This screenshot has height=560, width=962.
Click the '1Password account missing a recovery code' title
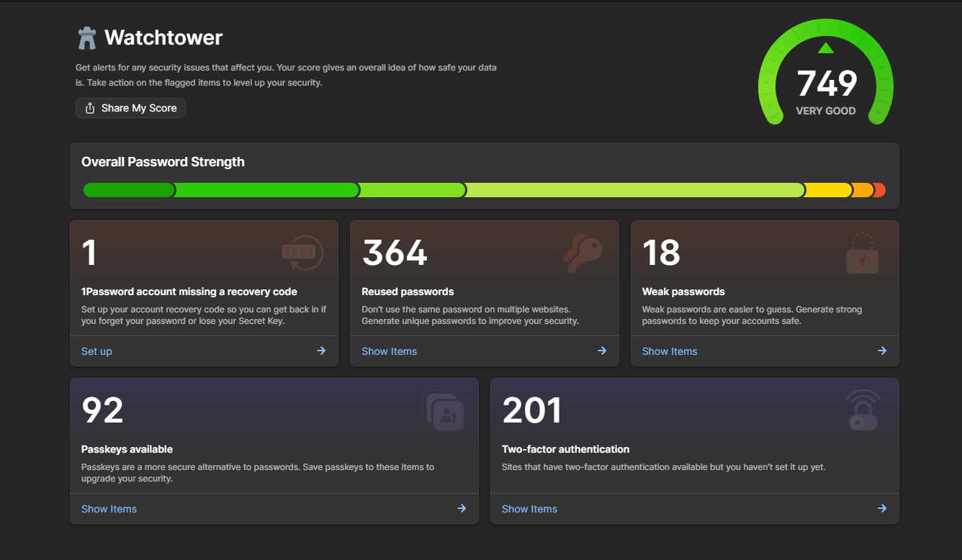[189, 292]
